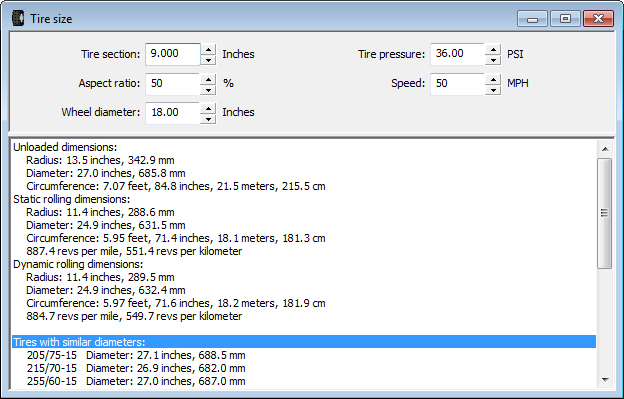The height and width of the screenshot is (399, 624).
Task: Focus the Tire pressure input field
Action: click(x=458, y=54)
